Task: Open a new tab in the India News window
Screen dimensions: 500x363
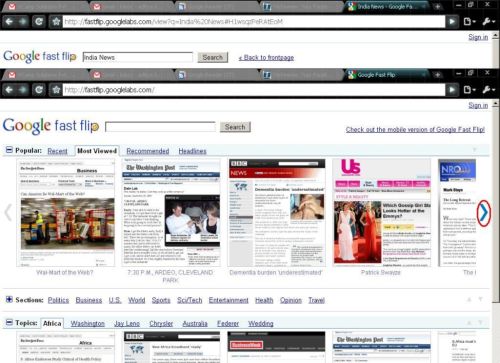Action: [438, 6]
